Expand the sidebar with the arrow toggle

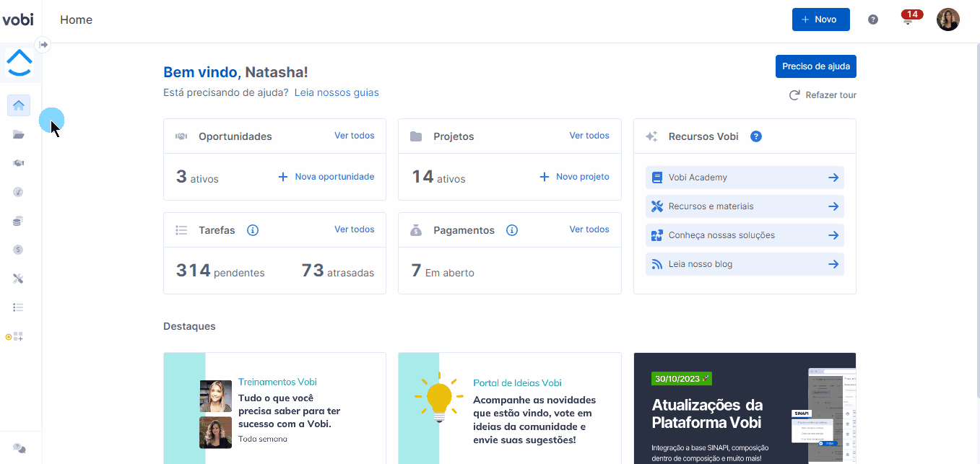click(x=43, y=45)
